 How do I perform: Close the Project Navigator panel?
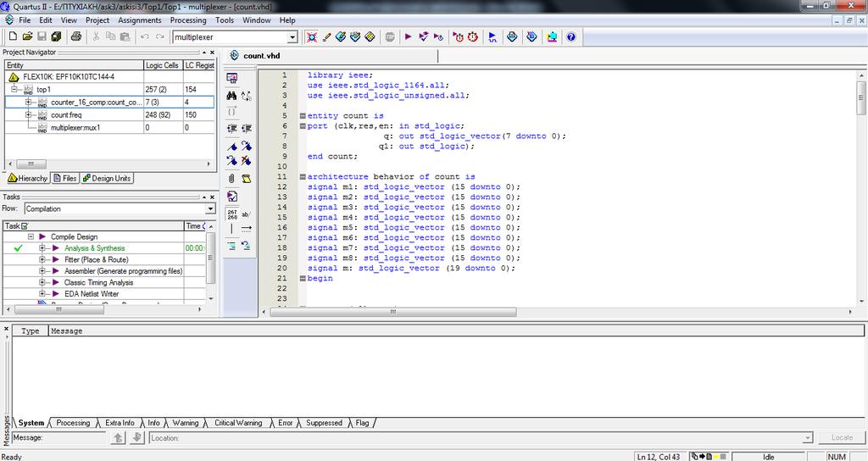(x=212, y=52)
